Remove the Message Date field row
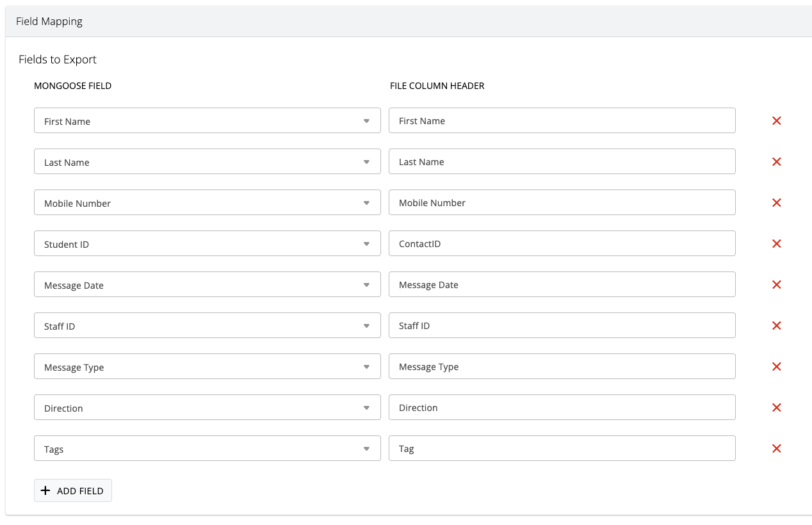The height and width of the screenshot is (525, 812). point(776,285)
